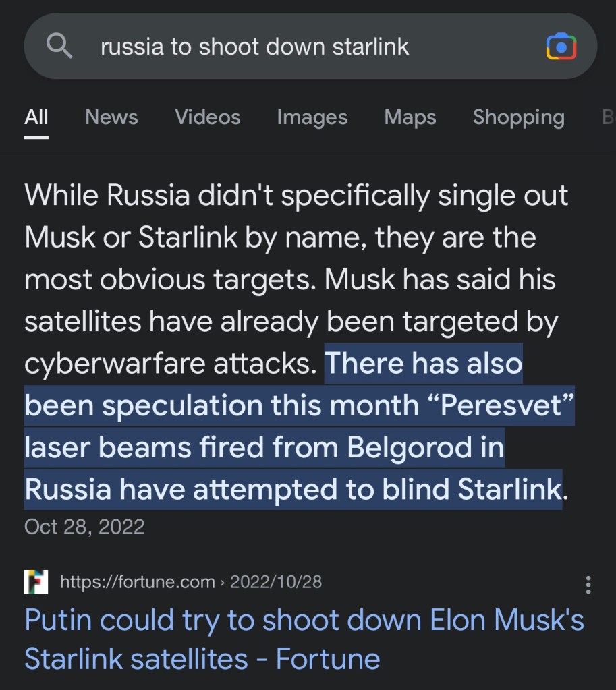Screen dimensions: 616x690
Task: Open the Maps tab
Action: click(x=410, y=117)
